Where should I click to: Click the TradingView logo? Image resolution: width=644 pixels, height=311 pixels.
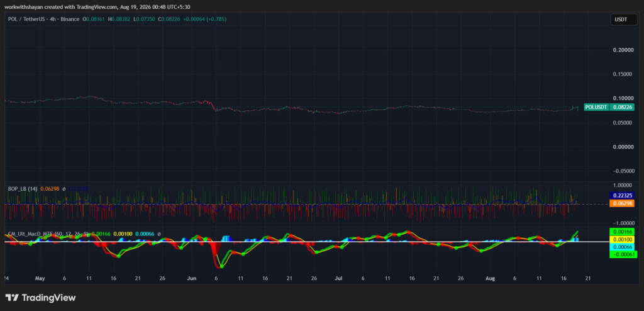[41, 298]
